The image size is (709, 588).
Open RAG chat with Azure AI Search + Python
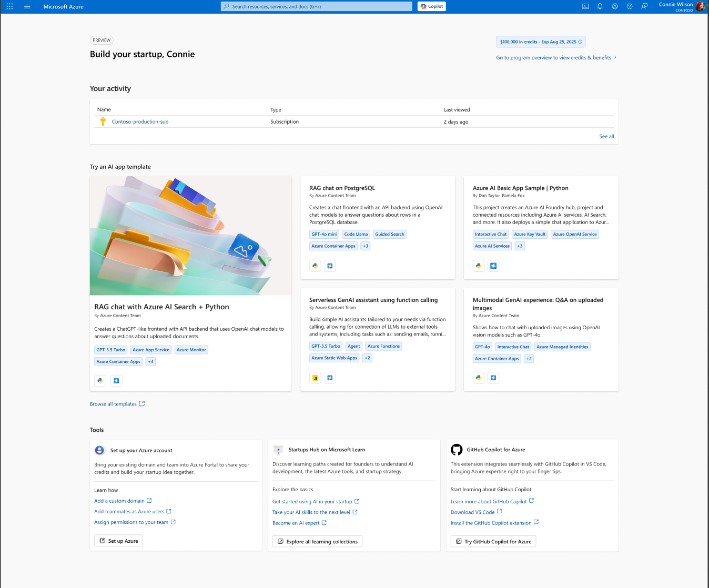pos(161,307)
